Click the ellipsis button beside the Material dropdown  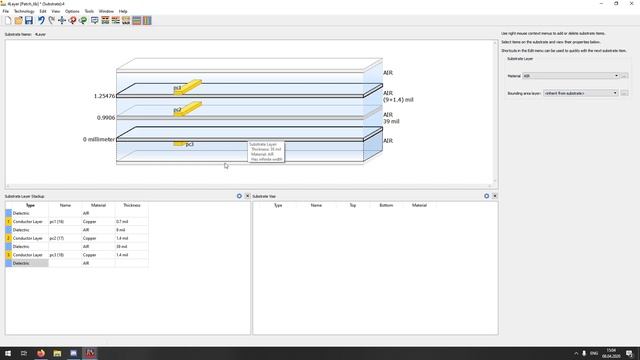(x=624, y=76)
